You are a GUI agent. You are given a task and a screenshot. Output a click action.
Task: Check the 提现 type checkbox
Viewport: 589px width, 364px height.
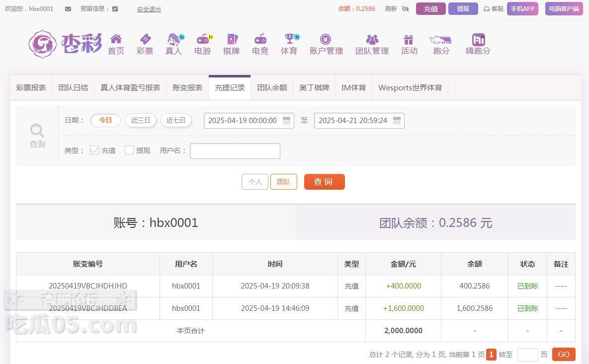[129, 150]
